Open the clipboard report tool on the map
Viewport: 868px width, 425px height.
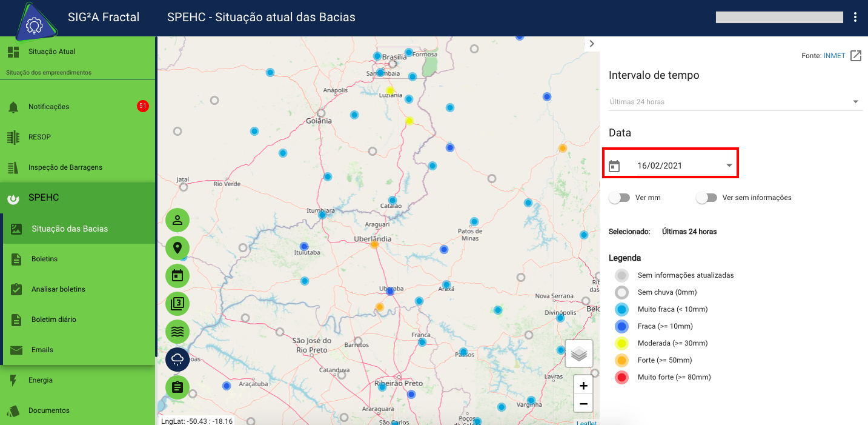coord(177,387)
